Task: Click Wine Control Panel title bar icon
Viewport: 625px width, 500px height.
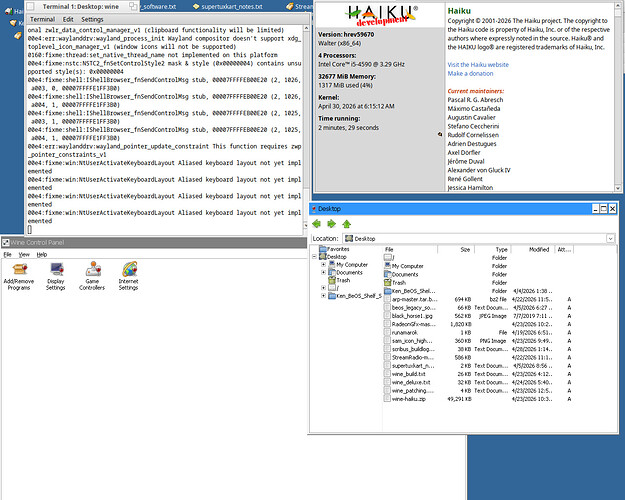Action: (6, 242)
